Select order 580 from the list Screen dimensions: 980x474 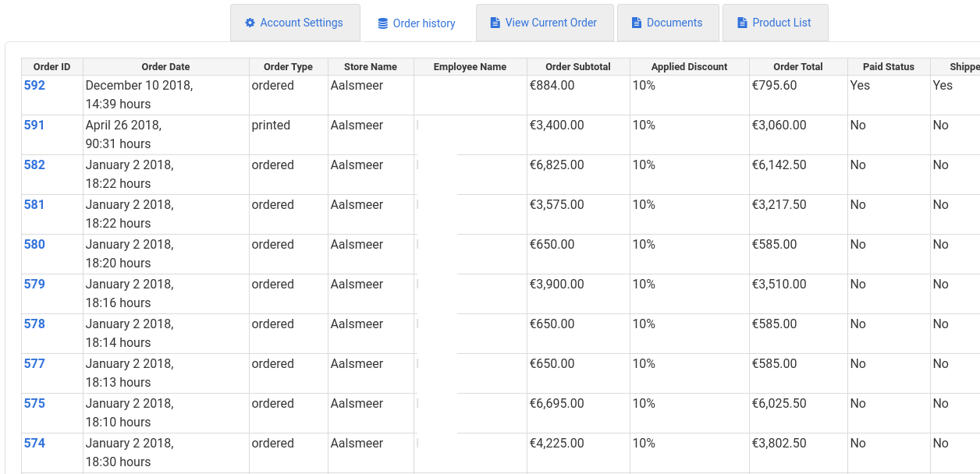[x=34, y=244]
